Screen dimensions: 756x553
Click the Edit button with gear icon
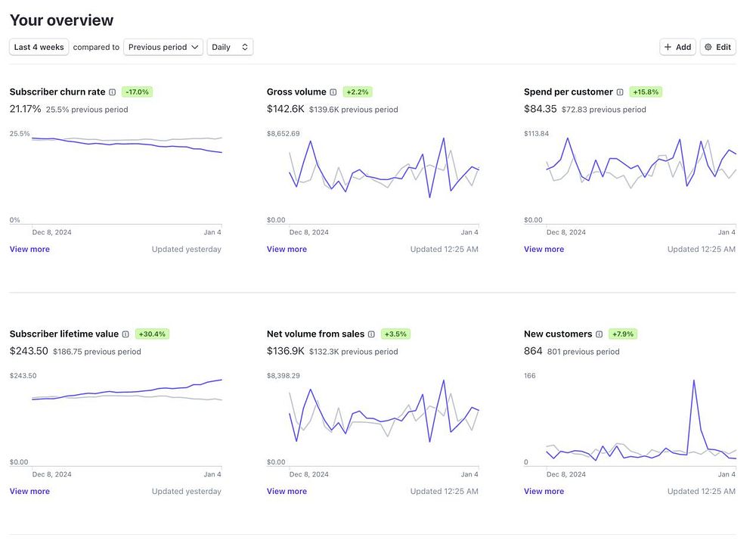pyautogui.click(x=717, y=47)
